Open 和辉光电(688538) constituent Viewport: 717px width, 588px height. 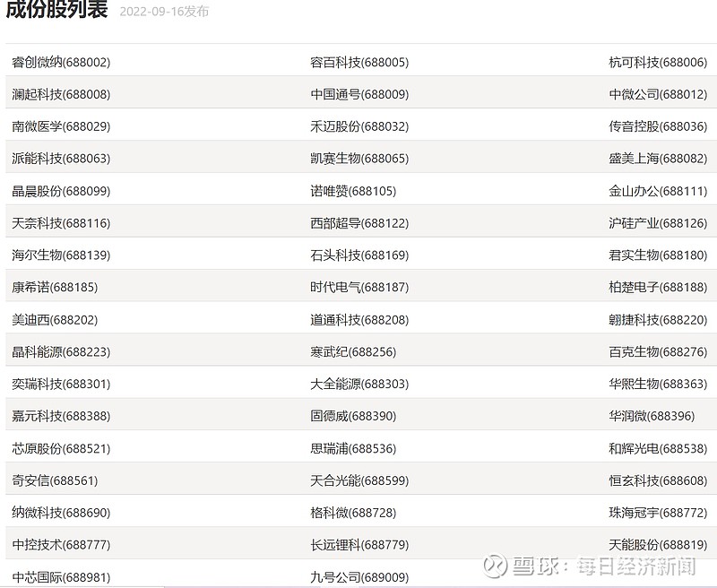(x=658, y=448)
